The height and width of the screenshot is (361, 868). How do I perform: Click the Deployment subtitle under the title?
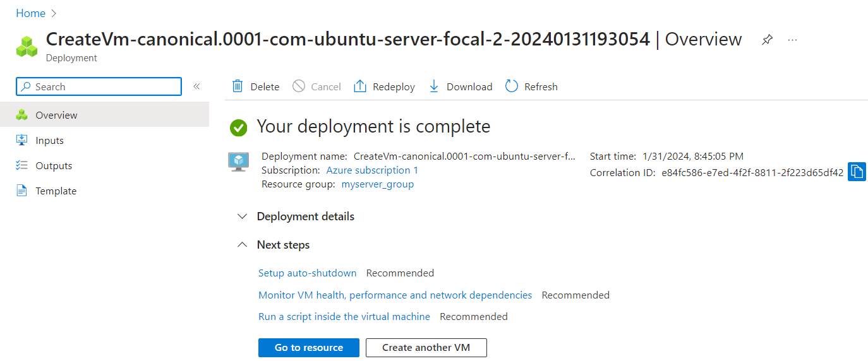[x=71, y=58]
